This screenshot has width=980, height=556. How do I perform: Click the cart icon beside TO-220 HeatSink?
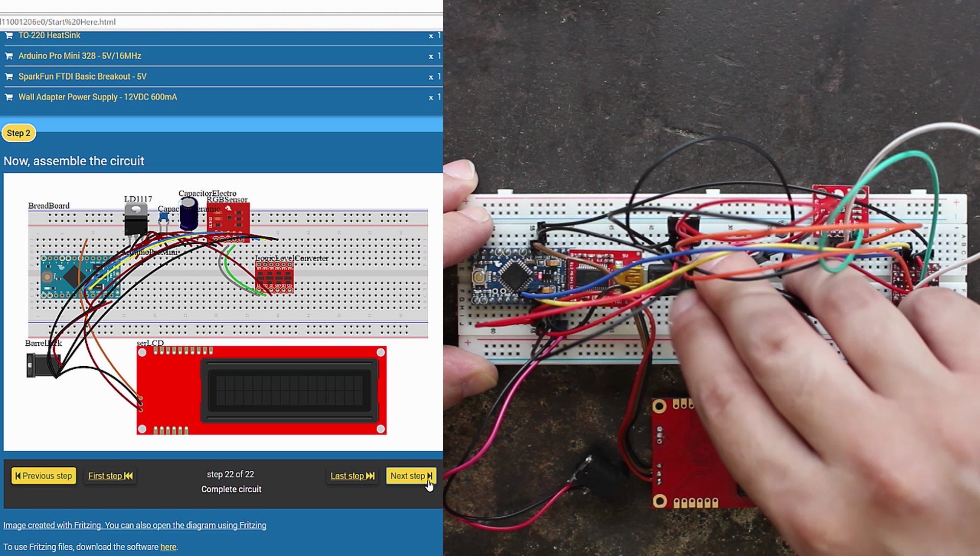coord(8,35)
